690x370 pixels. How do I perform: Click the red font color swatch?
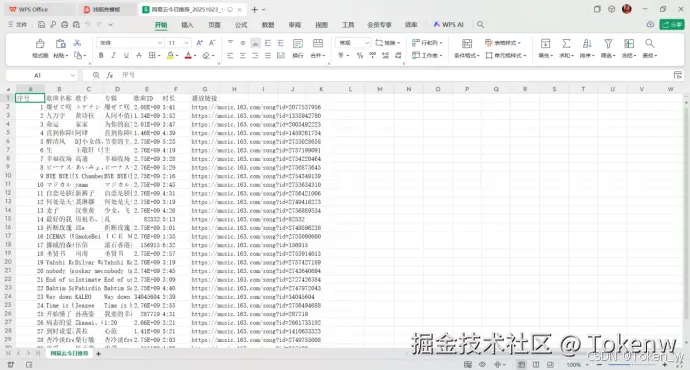click(188, 55)
